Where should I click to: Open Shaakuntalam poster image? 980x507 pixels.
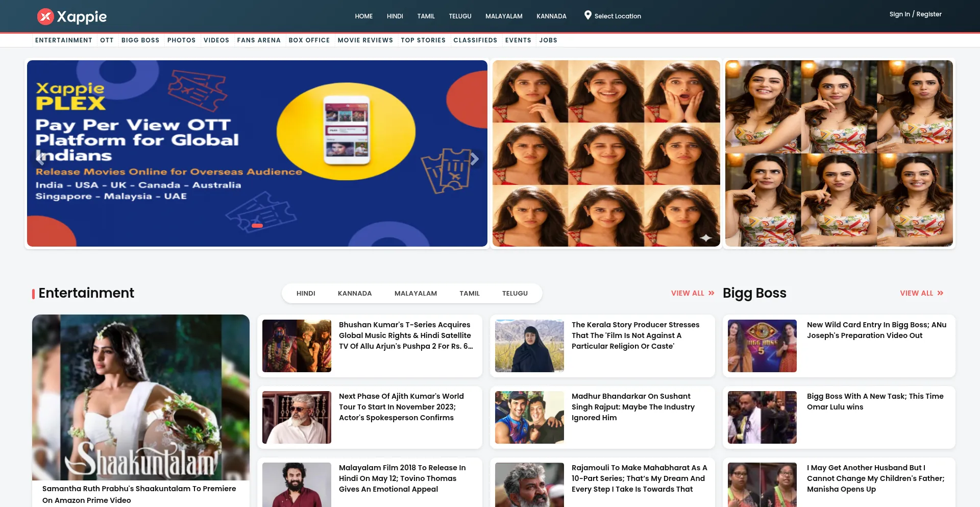pos(141,397)
